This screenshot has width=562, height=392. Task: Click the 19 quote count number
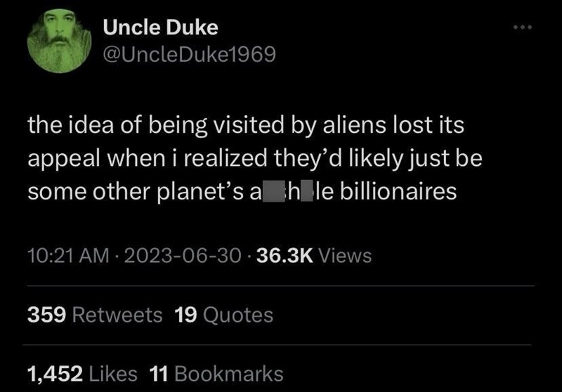pyautogui.click(x=185, y=315)
